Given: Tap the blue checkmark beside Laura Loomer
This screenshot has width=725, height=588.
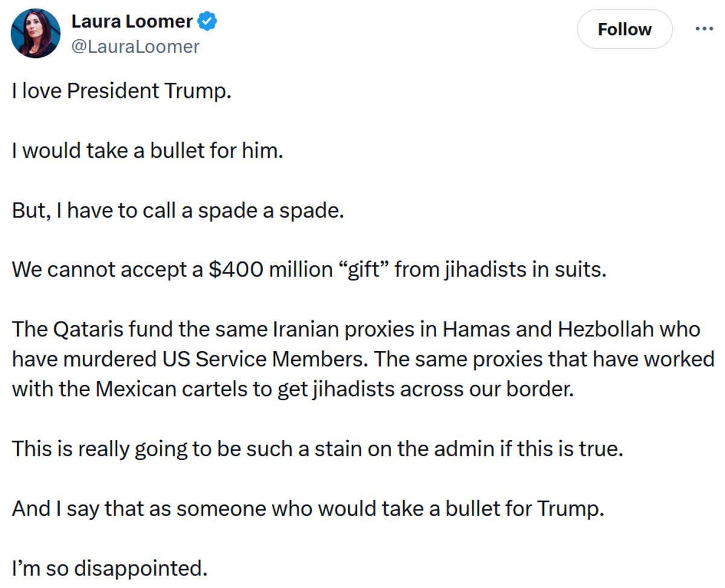Looking at the screenshot, I should tap(206, 20).
